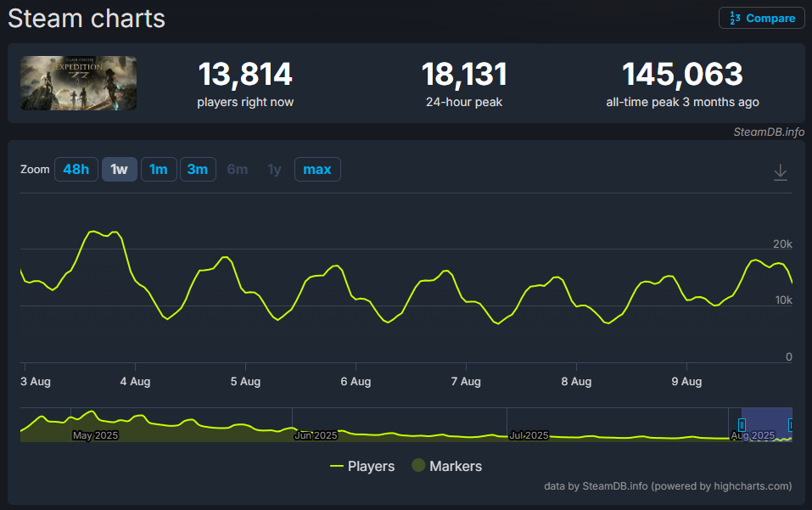Choose the 3m zoom option
This screenshot has width=812, height=510.
coord(198,170)
